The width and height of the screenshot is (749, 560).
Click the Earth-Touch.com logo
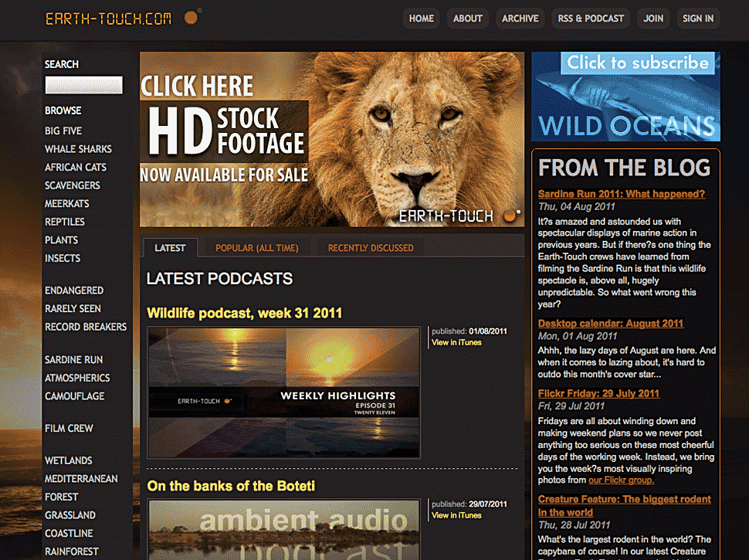pyautogui.click(x=124, y=19)
